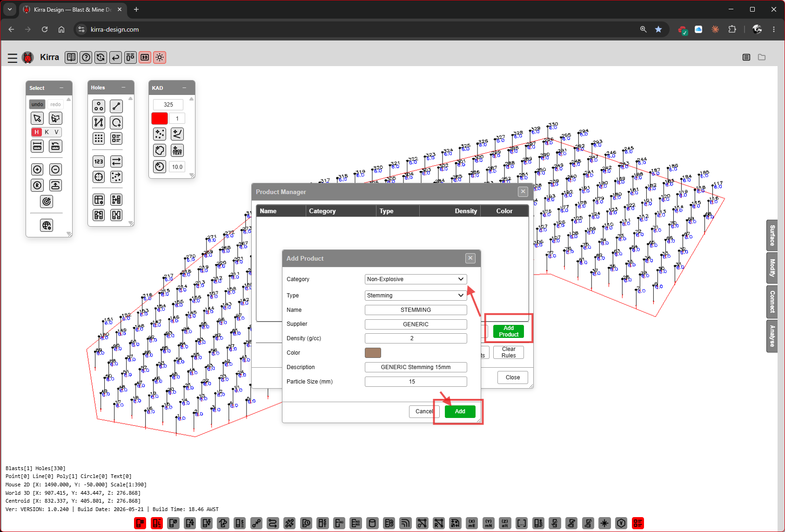The image size is (785, 532).
Task: Click the Clear Rules button
Action: click(x=509, y=352)
